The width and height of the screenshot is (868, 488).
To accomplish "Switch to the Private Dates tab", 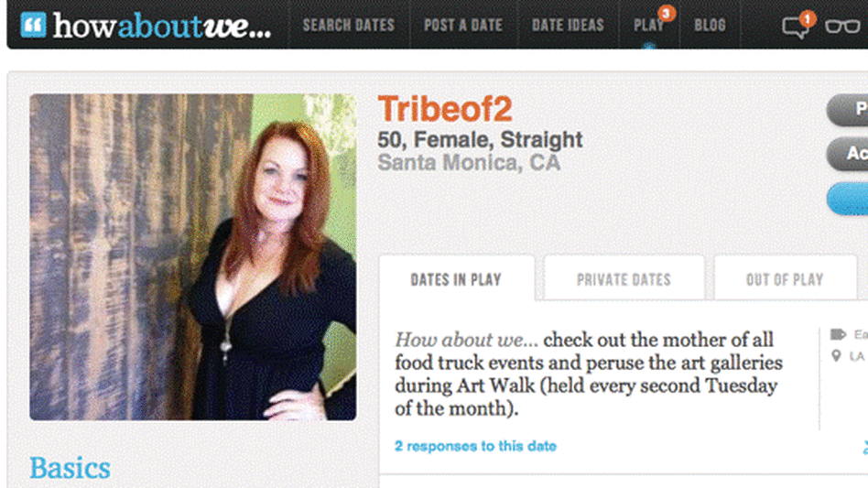I will [624, 277].
